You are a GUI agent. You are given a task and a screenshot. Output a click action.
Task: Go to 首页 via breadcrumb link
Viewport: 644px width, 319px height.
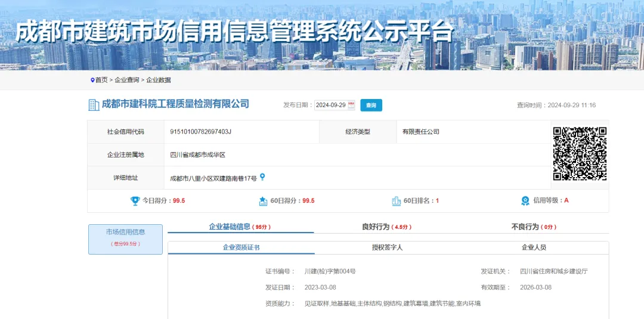coord(102,80)
